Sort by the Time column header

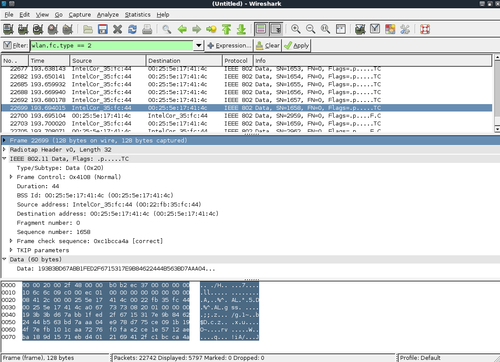49,61
